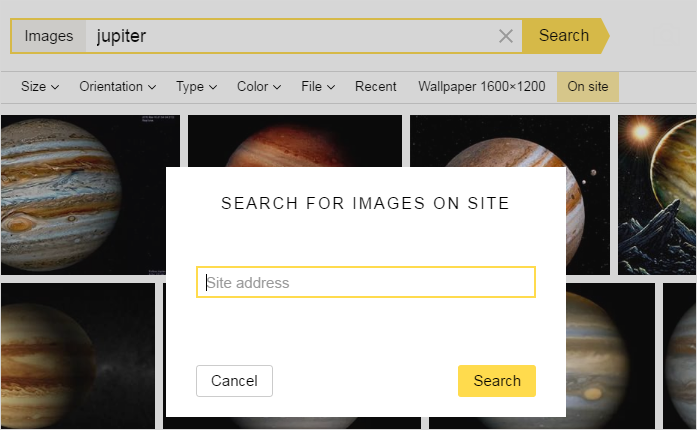Image resolution: width=697 pixels, height=430 pixels.
Task: Open the Size filter dropdown
Action: tap(40, 86)
